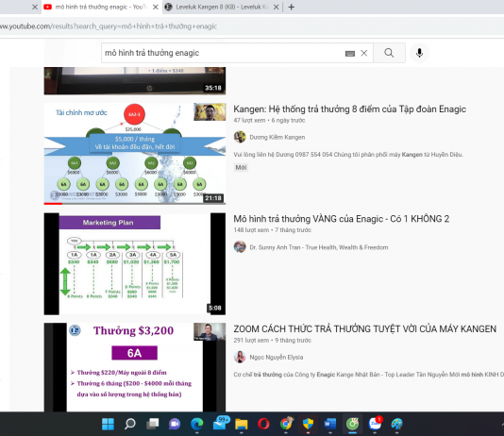
Task: Open a new browser tab with plus icon
Action: (292, 7)
